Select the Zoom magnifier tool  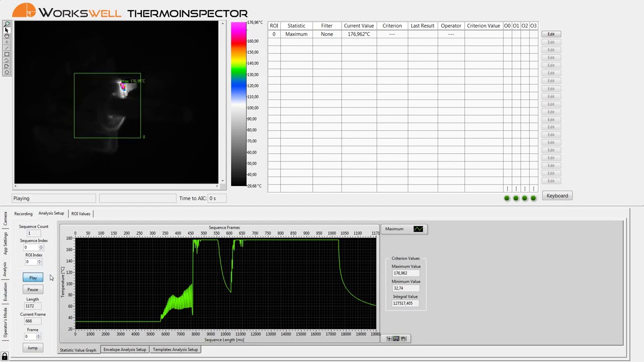pos(7,24)
